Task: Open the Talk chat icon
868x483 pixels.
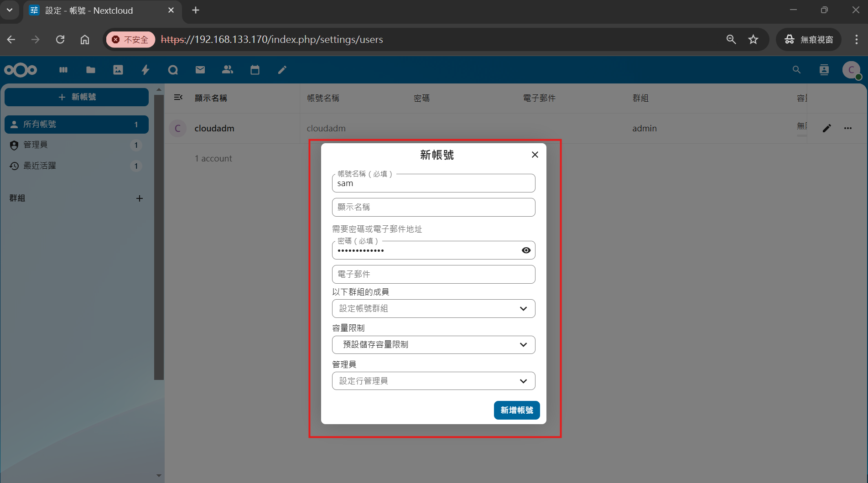Action: [x=173, y=70]
